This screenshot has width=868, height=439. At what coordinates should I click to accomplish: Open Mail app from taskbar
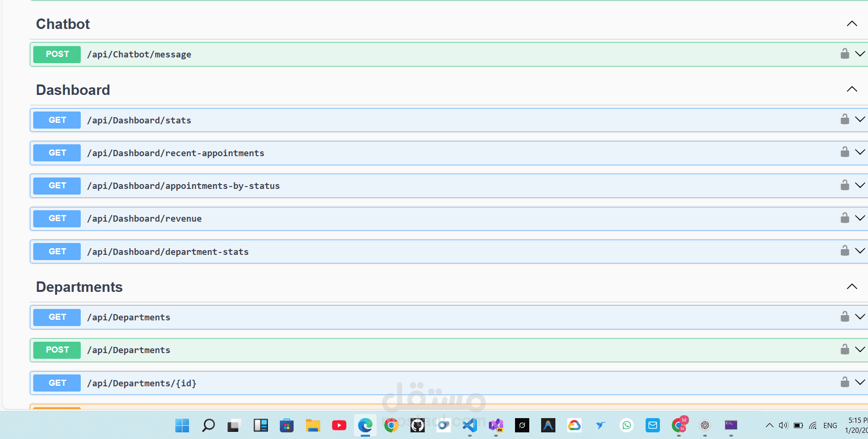click(x=653, y=425)
